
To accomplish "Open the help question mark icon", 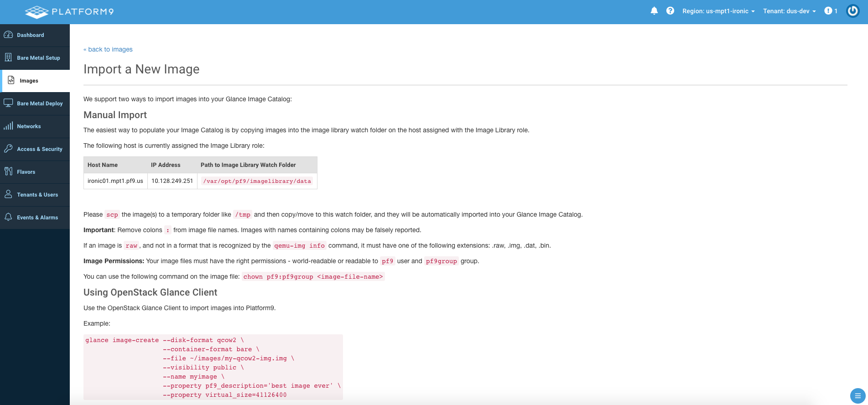I will [x=670, y=11].
